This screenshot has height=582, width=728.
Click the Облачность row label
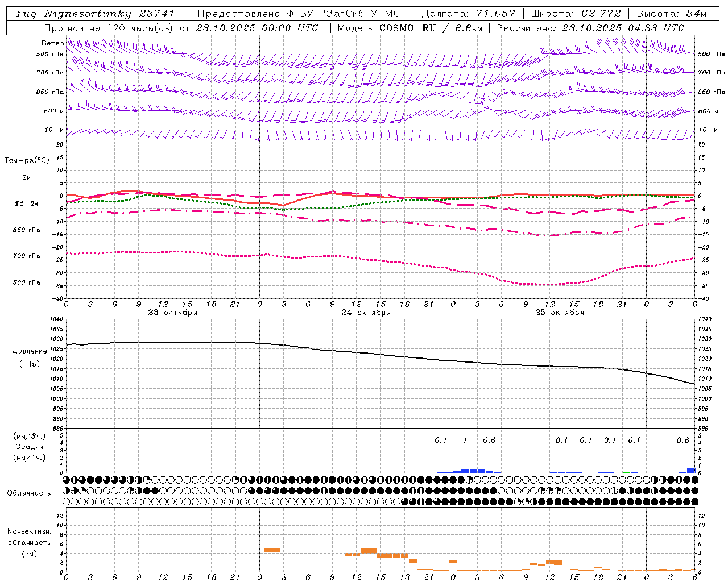[x=29, y=493]
